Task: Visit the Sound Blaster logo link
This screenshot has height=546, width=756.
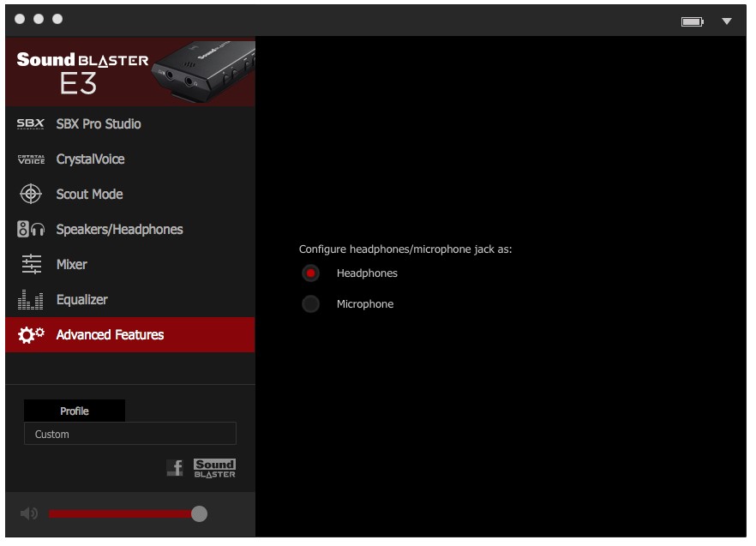Action: pos(214,468)
